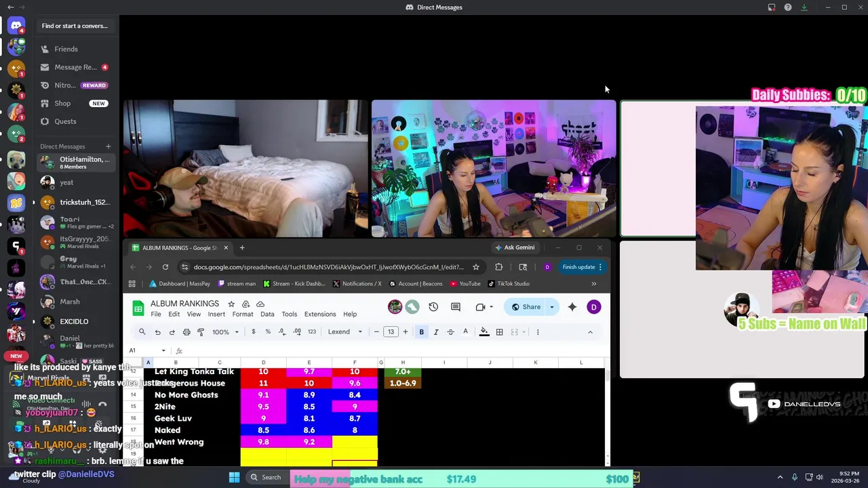Open the YouTube bookmark
The height and width of the screenshot is (488, 868).
[x=465, y=284]
